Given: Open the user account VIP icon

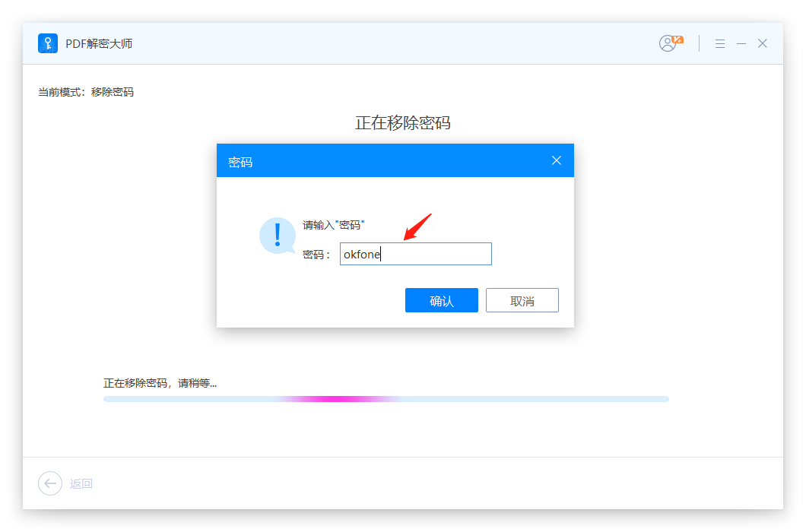Looking at the screenshot, I should click(671, 43).
